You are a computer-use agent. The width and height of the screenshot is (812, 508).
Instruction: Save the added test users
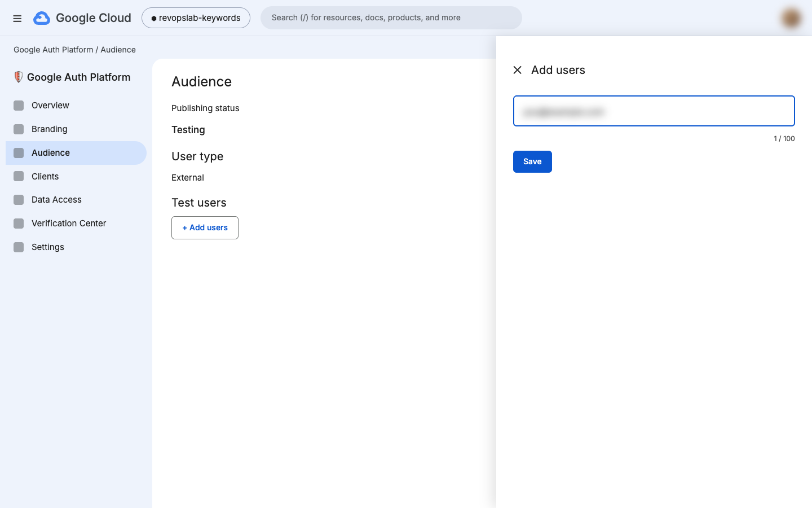pyautogui.click(x=532, y=161)
